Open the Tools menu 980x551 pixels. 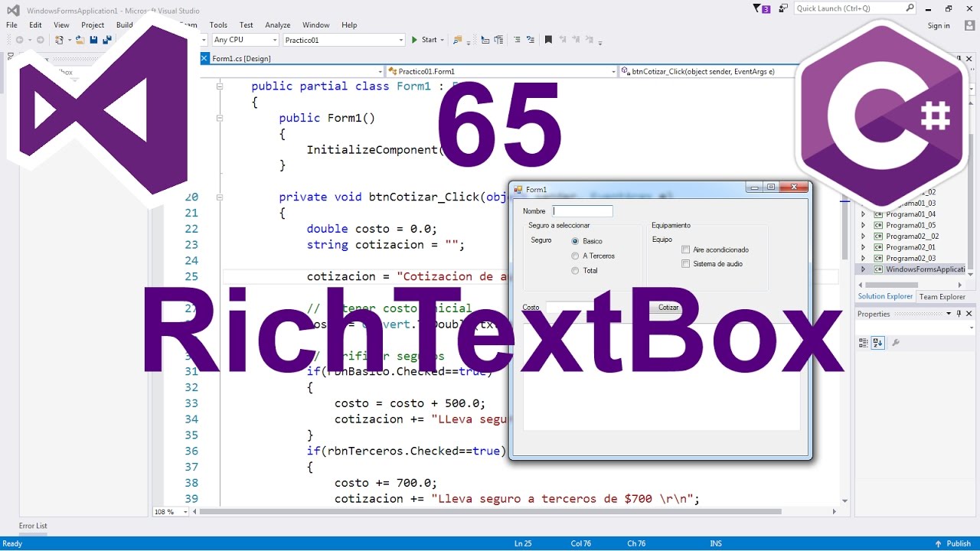coord(218,25)
